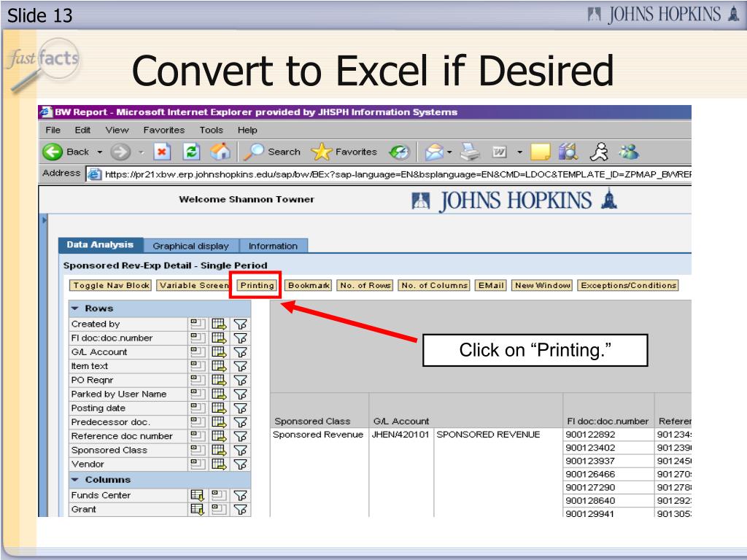This screenshot has width=747, height=560.
Task: Click Toggle Nav Block button
Action: point(111,285)
